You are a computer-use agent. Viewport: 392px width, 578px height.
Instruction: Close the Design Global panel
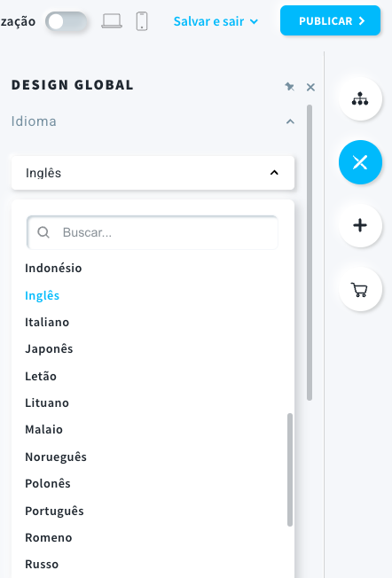click(x=310, y=88)
